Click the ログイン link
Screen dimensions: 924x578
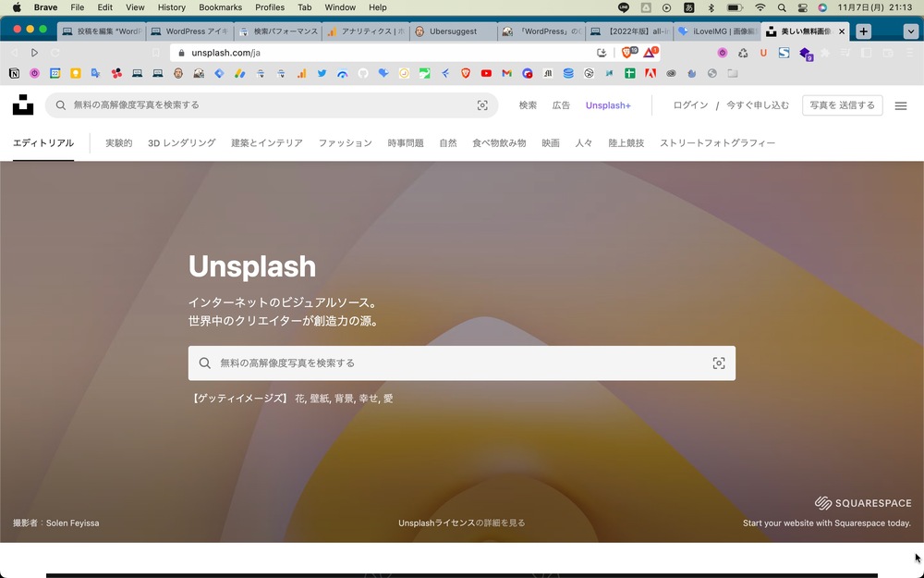[690, 105]
